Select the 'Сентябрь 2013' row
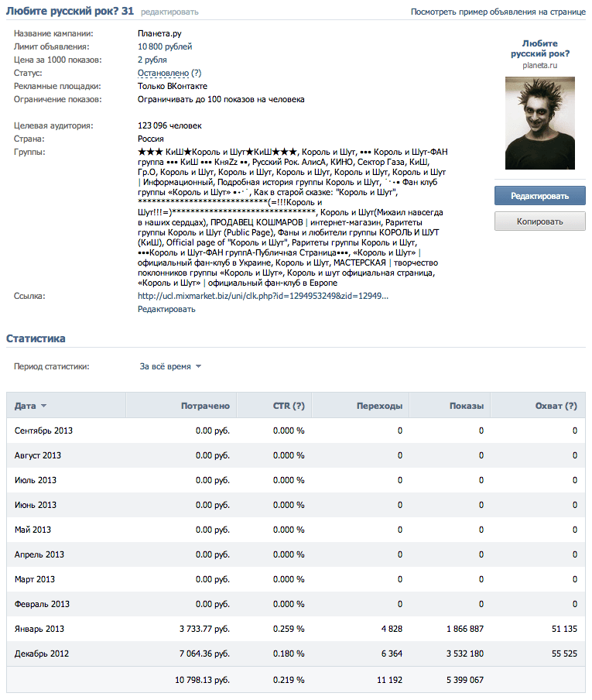The width and height of the screenshot is (592, 700). pos(296,431)
